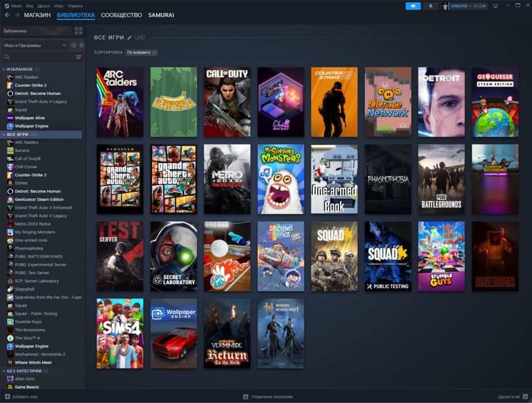Click the recent activity clock filter icon
Viewport: 532px width, 403px height.
point(74,45)
